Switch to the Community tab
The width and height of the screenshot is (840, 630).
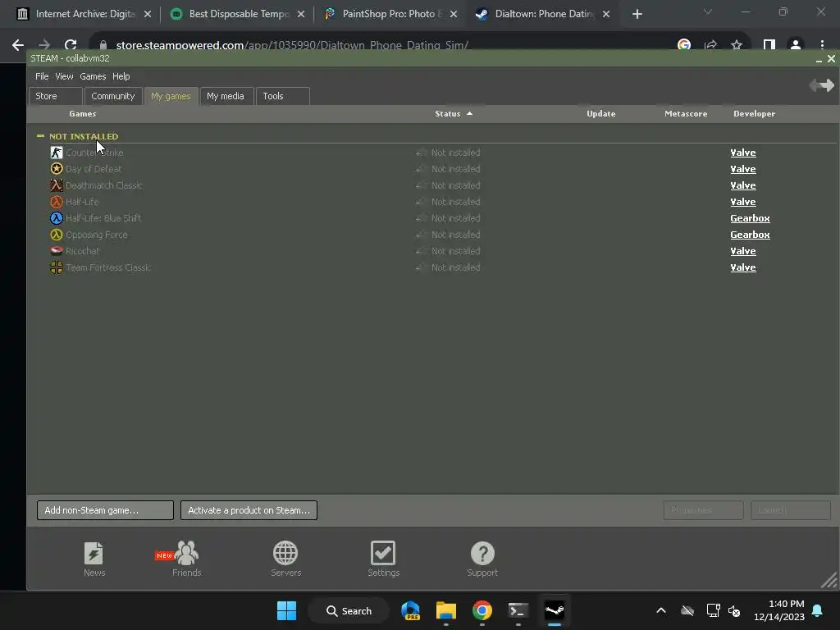(x=113, y=96)
